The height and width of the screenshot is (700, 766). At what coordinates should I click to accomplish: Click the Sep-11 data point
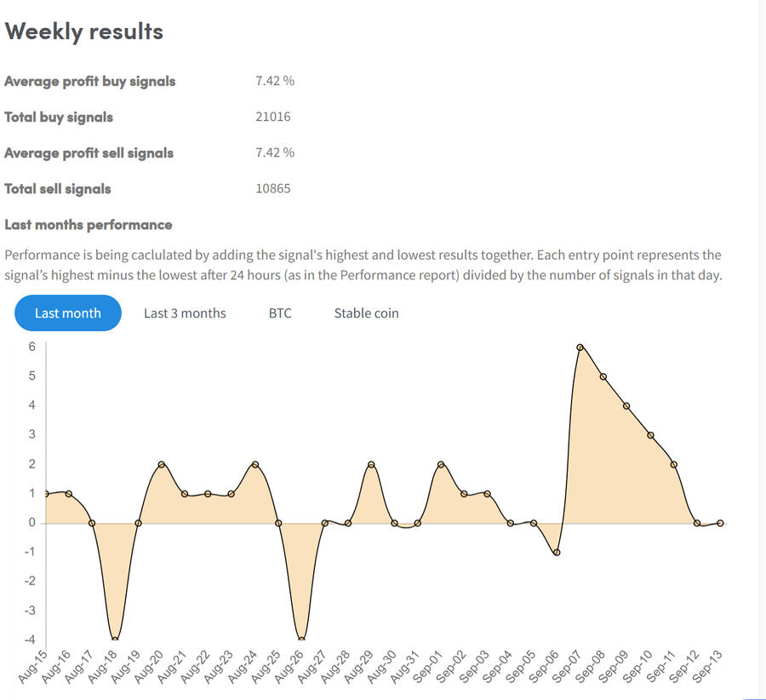tap(673, 464)
